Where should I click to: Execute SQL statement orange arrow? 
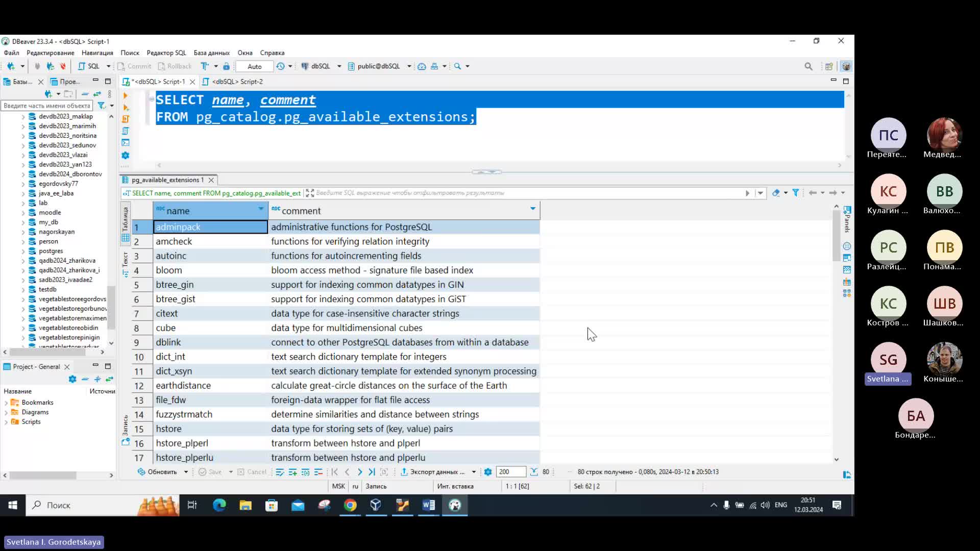point(125,95)
